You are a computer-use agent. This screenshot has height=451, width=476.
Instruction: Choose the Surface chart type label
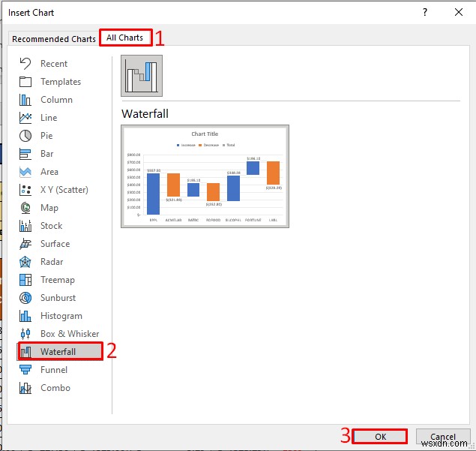55,244
